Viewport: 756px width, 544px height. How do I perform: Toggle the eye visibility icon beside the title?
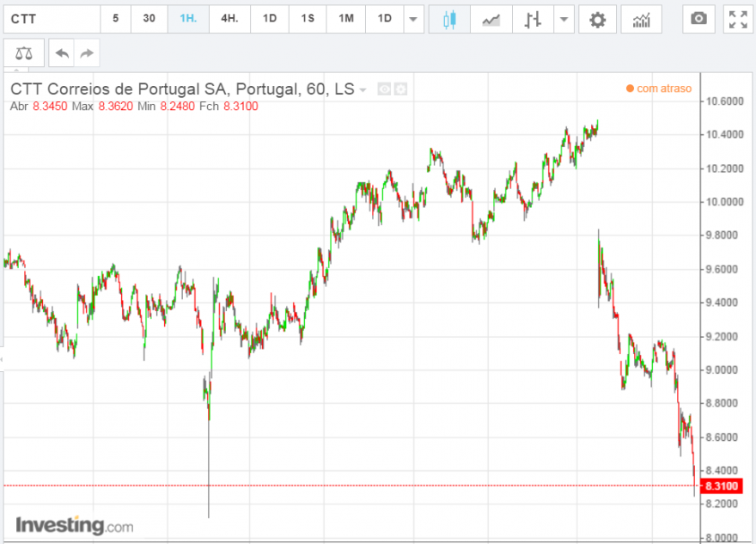(384, 89)
